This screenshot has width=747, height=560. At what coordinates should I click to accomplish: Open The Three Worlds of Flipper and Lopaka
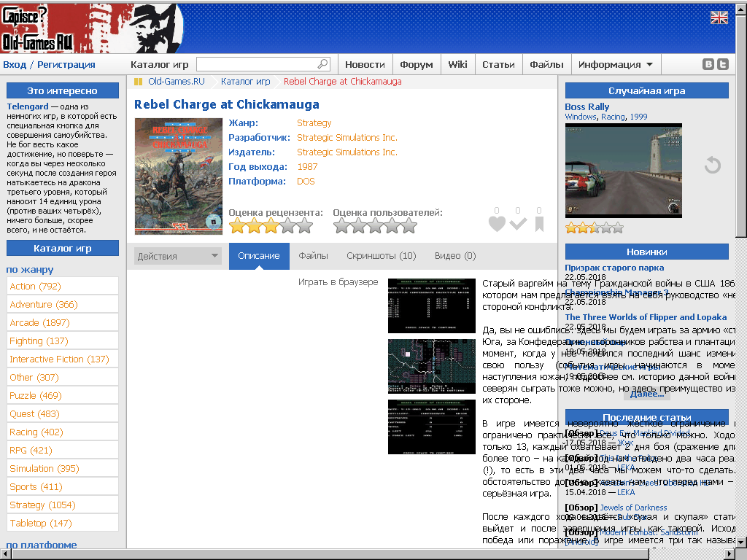click(646, 317)
